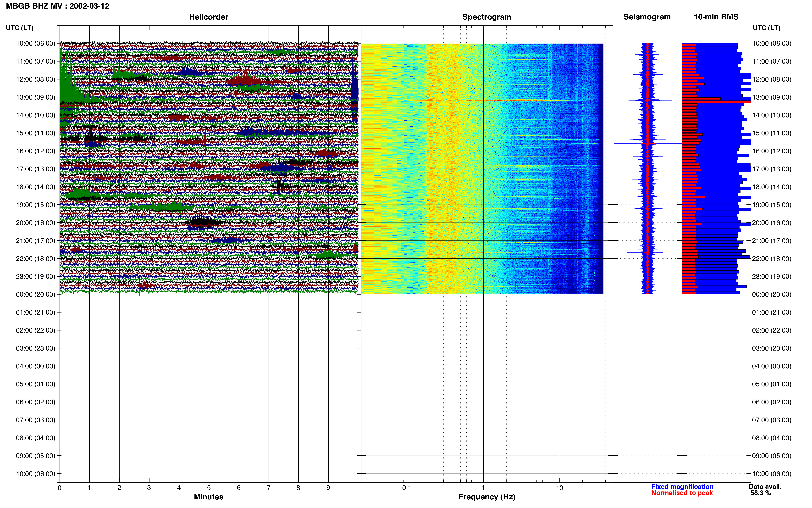Click left time label '16:00 (12:00)'
The height and width of the screenshot is (508, 812).
36,151
